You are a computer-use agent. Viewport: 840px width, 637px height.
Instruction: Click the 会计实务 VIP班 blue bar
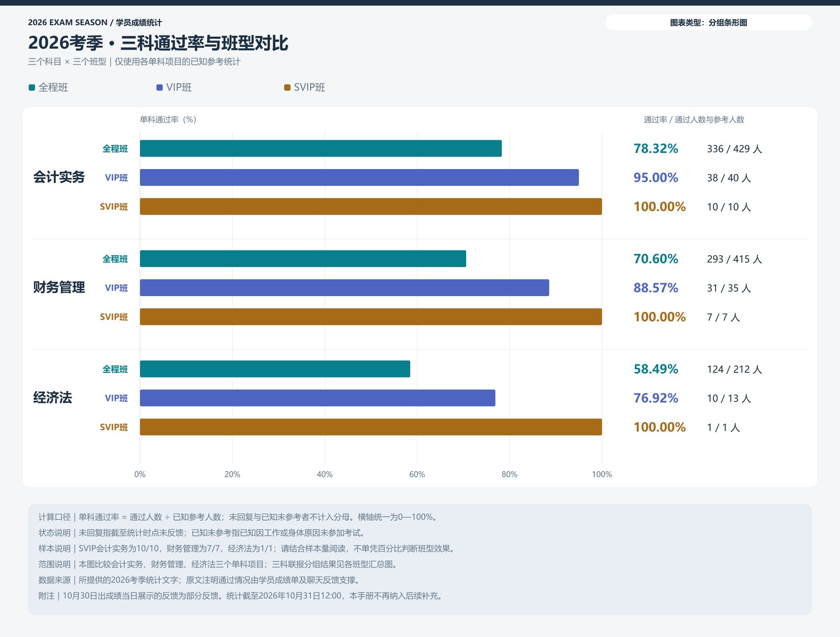tap(359, 177)
